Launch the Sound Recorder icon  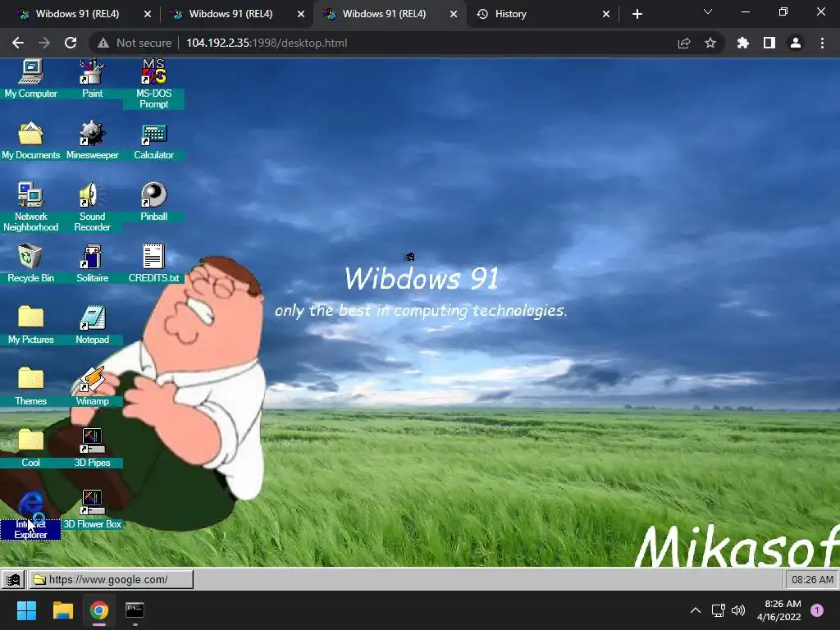pyautogui.click(x=92, y=207)
